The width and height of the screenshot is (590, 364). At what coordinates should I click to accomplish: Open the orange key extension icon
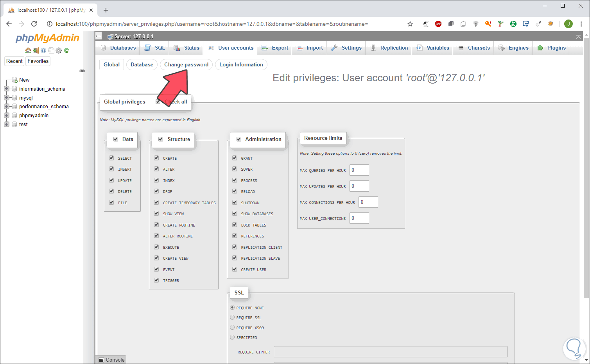click(x=488, y=24)
